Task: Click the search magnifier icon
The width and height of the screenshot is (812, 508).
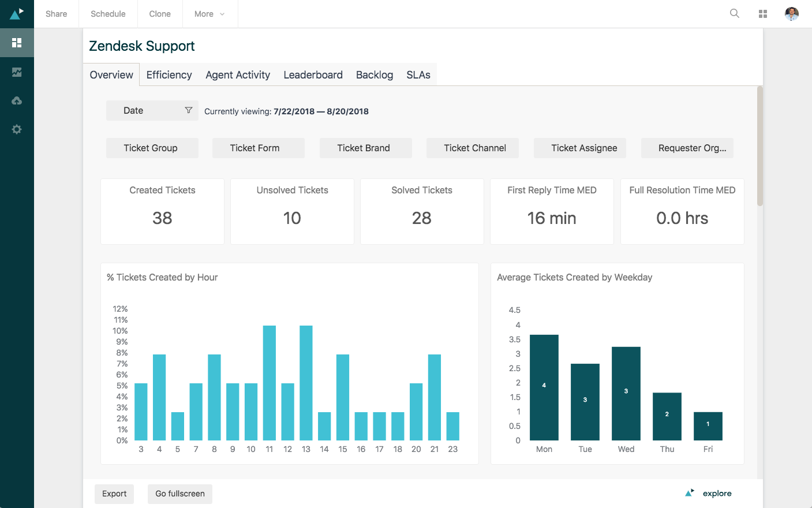Action: (735, 13)
